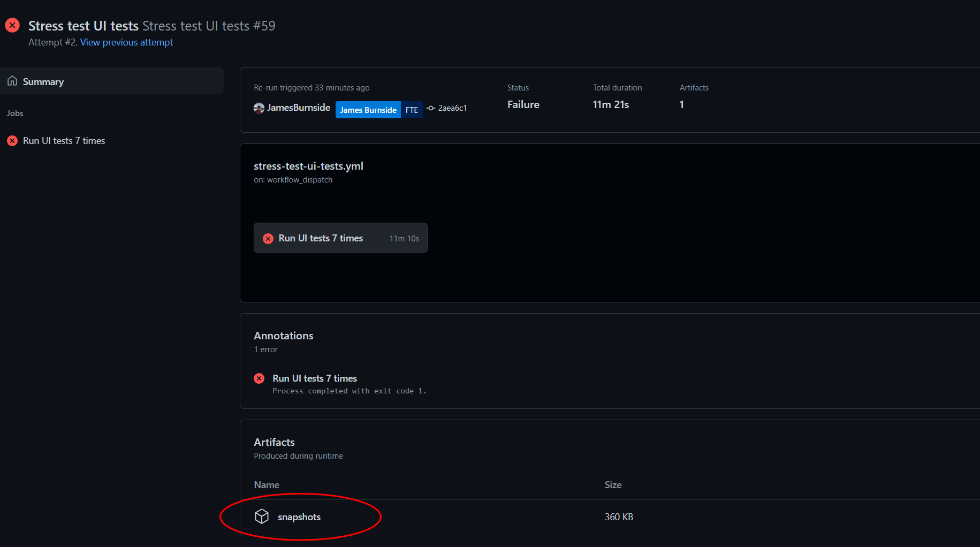Open the View previous attempt link
This screenshot has height=547, width=980.
click(126, 42)
